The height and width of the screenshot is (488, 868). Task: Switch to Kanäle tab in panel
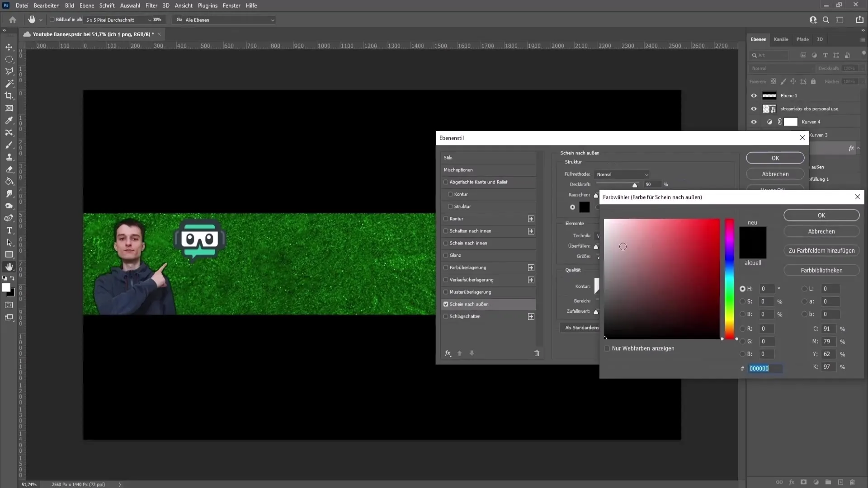click(x=781, y=39)
